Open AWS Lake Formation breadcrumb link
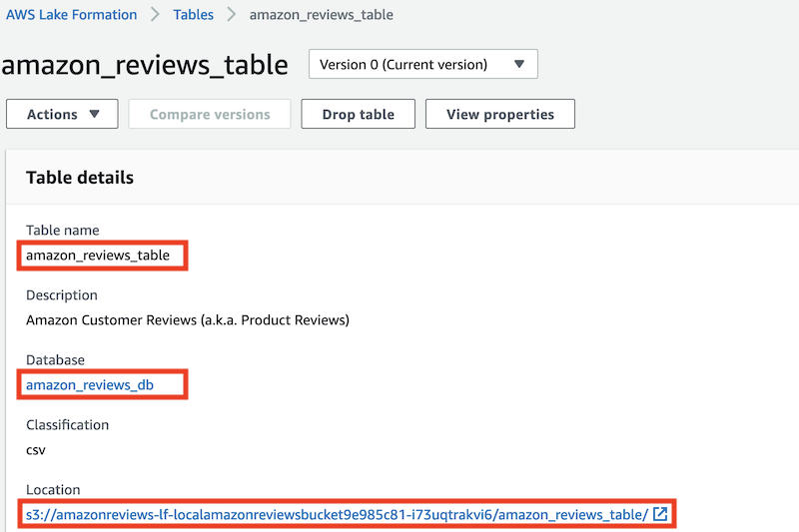799x532 pixels. (x=71, y=15)
